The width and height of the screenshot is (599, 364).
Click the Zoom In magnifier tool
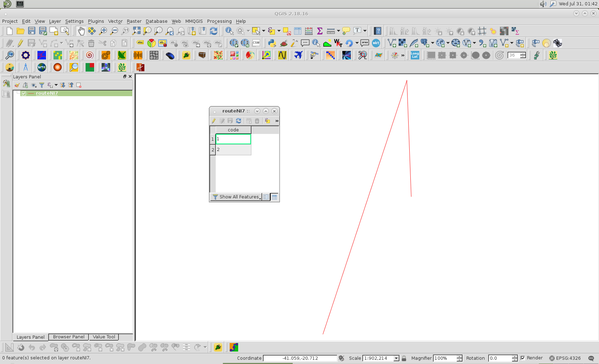pos(103,31)
